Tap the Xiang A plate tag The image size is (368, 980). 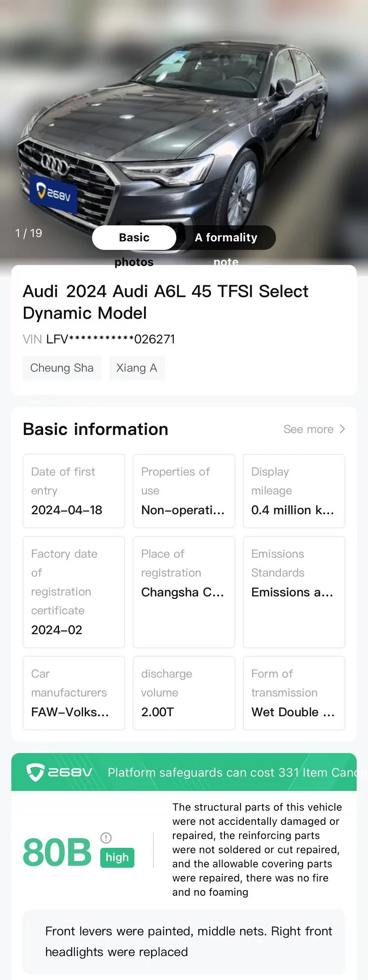coord(137,368)
